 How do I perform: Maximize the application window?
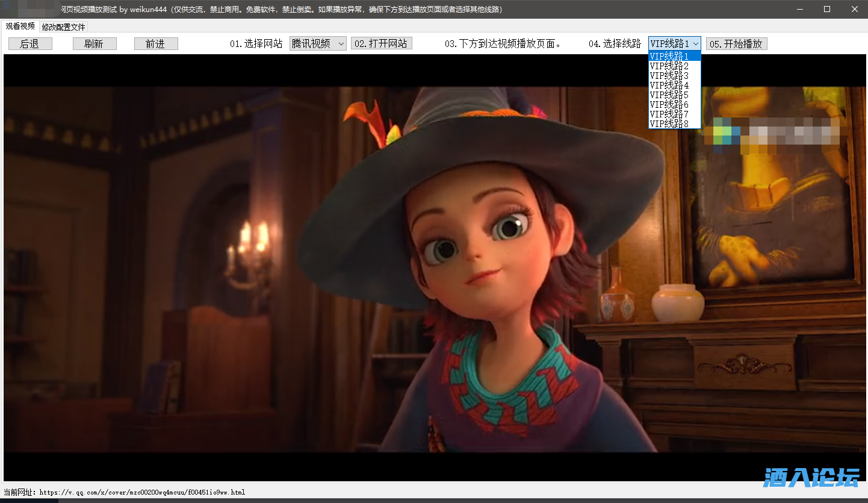827,9
